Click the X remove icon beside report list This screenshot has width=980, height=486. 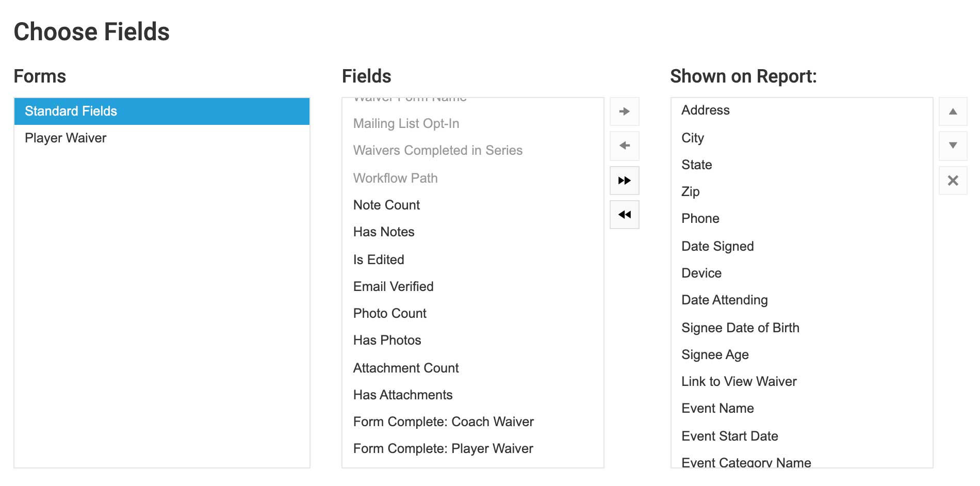point(953,180)
